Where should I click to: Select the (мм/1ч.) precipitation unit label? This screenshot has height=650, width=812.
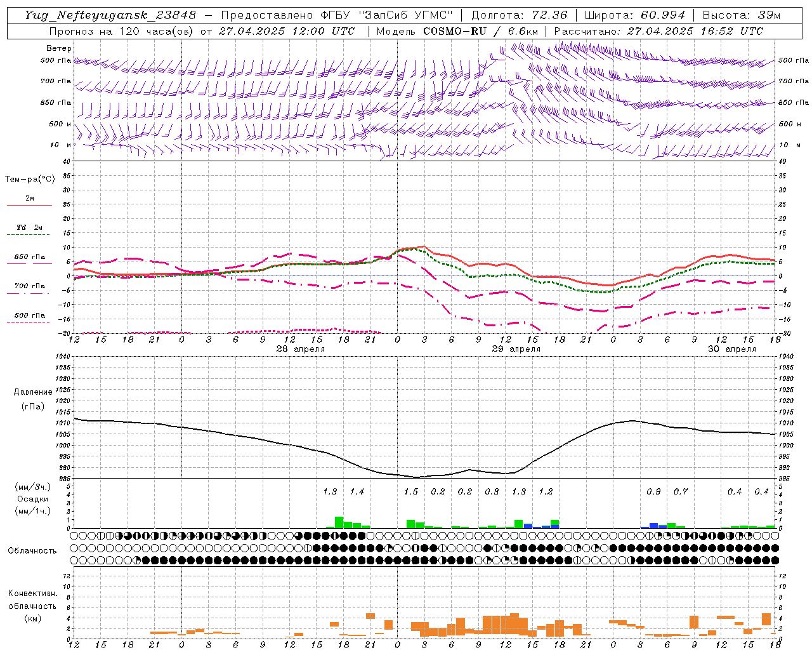coord(33,511)
